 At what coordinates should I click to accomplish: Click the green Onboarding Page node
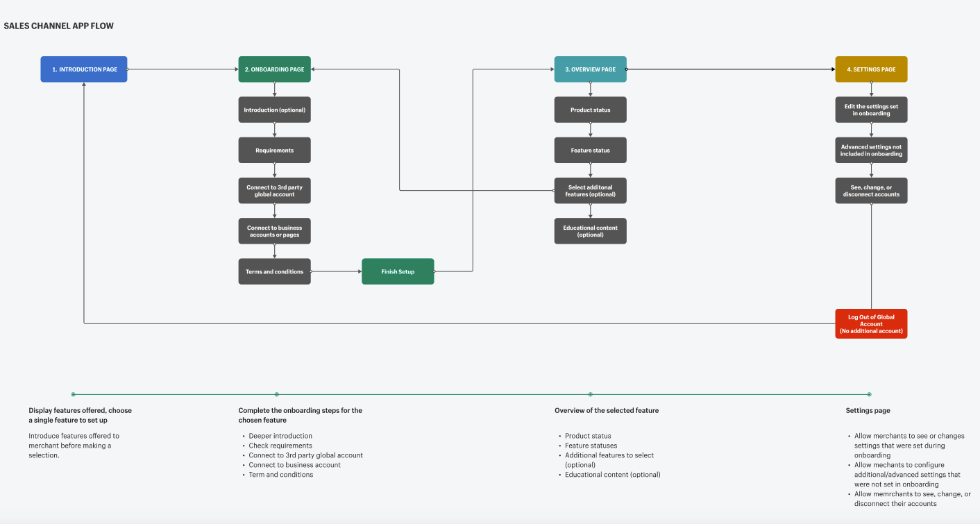click(275, 69)
